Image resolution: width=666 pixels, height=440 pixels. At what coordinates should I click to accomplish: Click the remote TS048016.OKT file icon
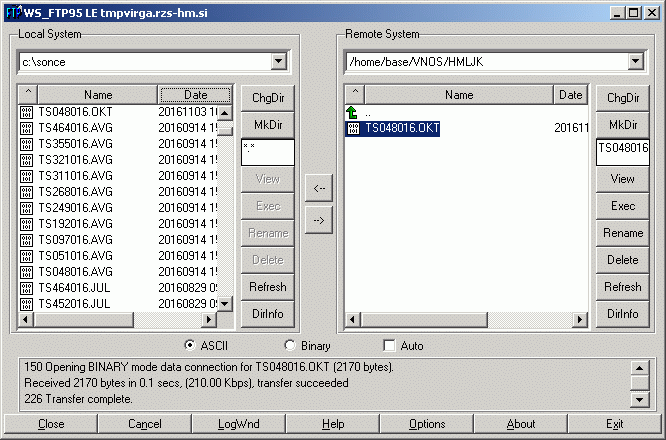[x=352, y=128]
